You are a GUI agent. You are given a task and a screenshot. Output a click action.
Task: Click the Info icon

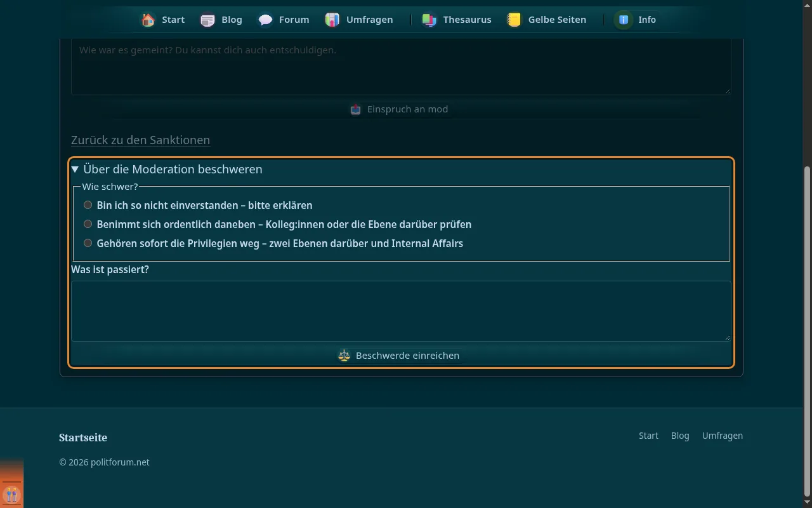[x=624, y=20]
